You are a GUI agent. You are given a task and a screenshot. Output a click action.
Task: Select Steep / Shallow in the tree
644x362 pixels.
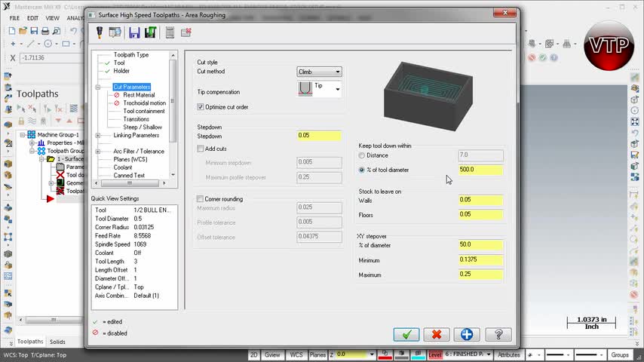[x=142, y=127]
